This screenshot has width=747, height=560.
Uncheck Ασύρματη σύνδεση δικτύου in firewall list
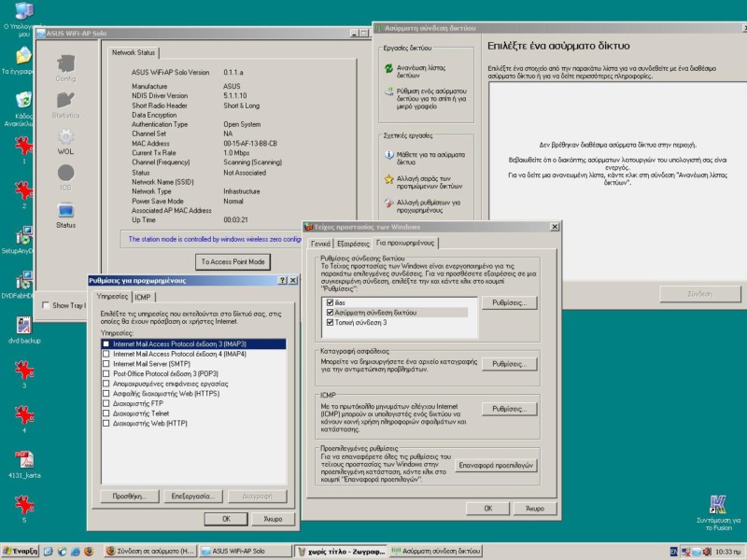[330, 313]
